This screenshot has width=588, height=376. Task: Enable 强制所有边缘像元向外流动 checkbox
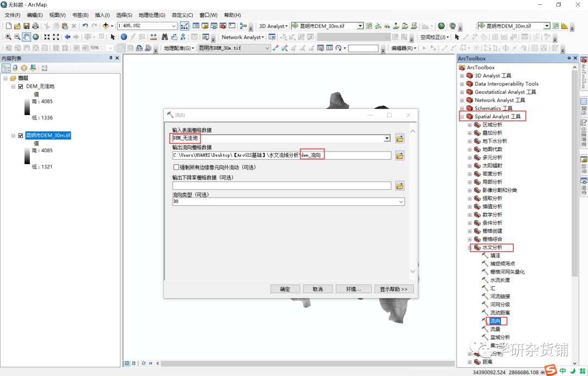[176, 167]
